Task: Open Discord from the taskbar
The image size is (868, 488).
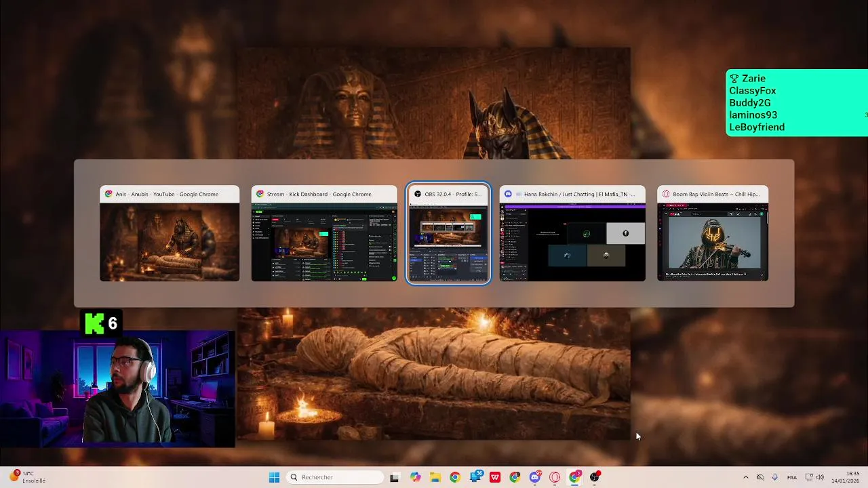Action: [x=535, y=477]
